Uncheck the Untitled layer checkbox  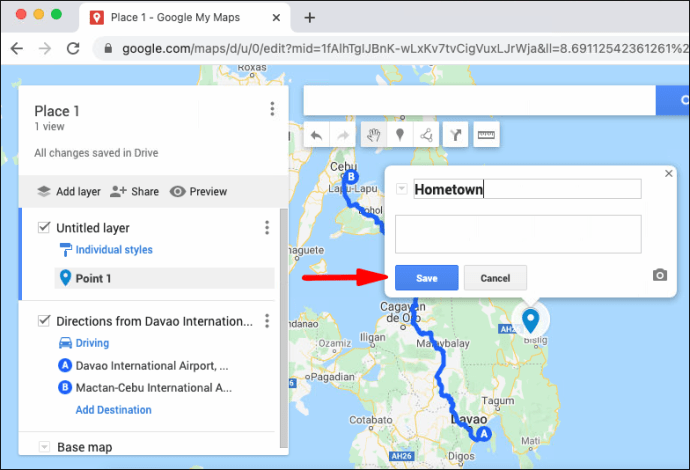pos(43,228)
